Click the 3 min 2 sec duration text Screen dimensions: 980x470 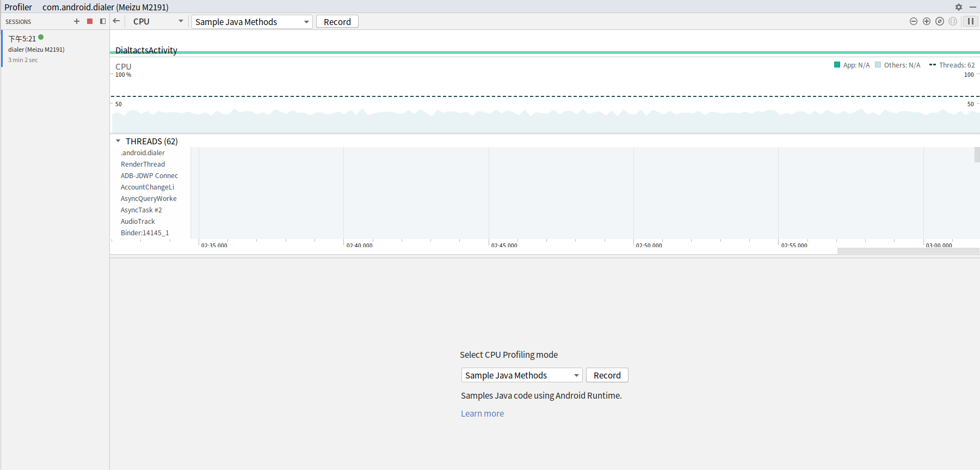click(23, 60)
